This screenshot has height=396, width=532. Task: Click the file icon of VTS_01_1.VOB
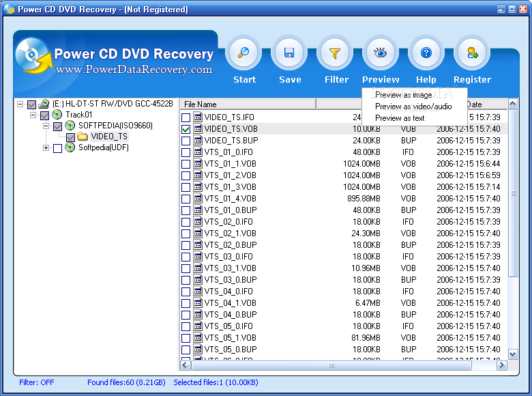click(x=198, y=164)
